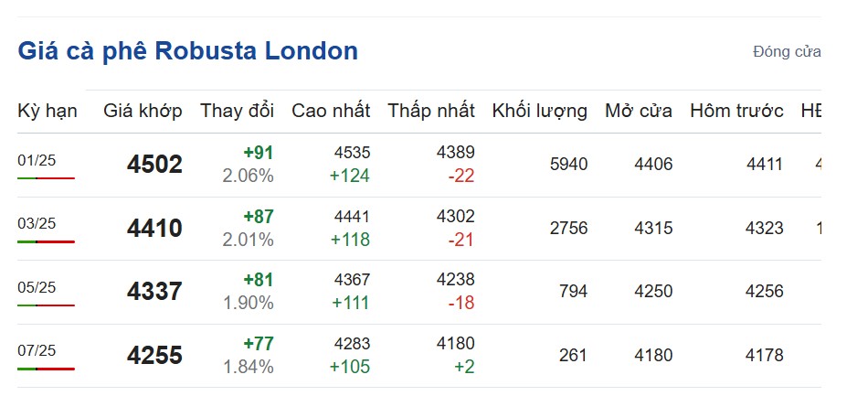Image resolution: width=868 pixels, height=396 pixels.
Task: Click the Mở cửa column header
Action: [639, 111]
